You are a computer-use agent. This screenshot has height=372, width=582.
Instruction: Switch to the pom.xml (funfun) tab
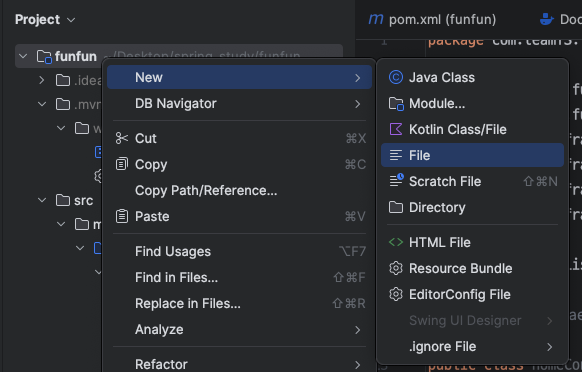(x=432, y=19)
